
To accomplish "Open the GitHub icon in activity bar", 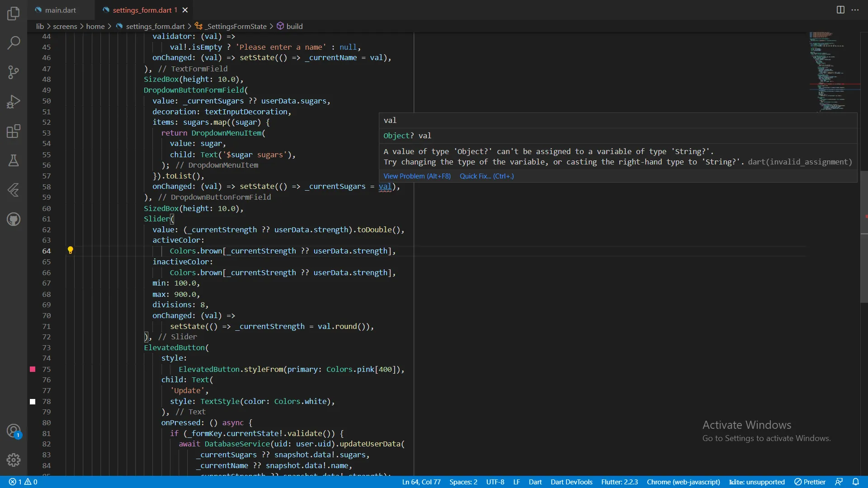I will (14, 220).
